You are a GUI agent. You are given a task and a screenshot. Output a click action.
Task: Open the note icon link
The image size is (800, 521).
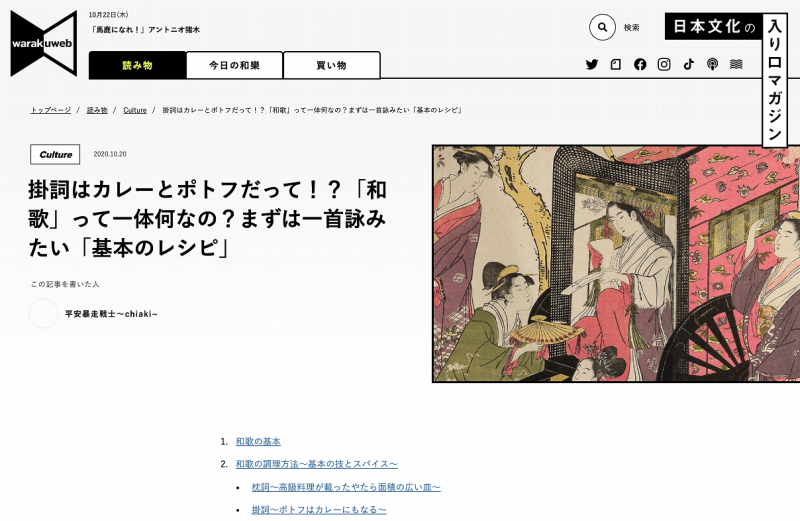616,64
